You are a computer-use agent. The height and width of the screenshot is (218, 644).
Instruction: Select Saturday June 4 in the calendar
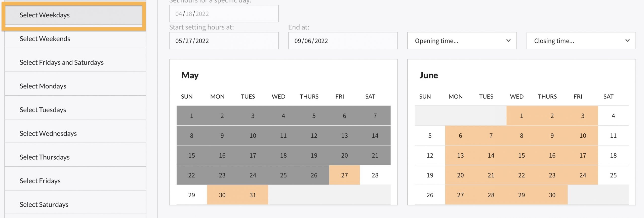pyautogui.click(x=613, y=116)
